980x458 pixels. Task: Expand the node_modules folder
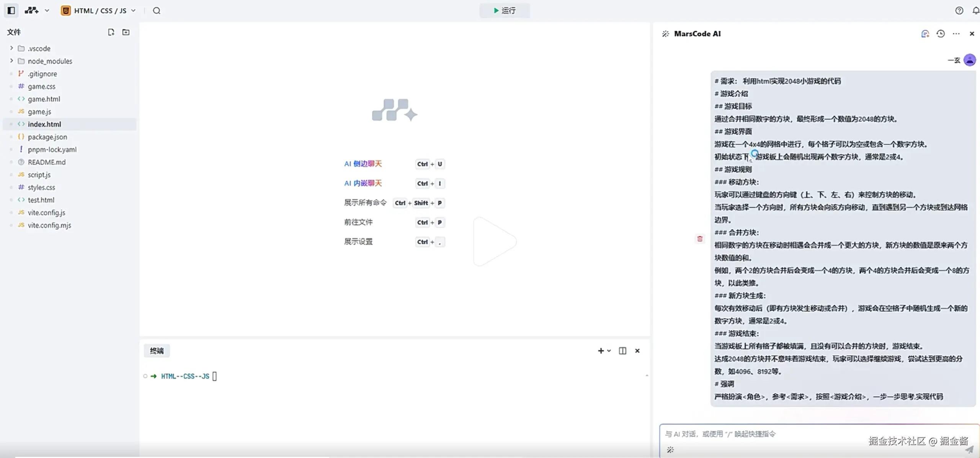click(x=11, y=61)
